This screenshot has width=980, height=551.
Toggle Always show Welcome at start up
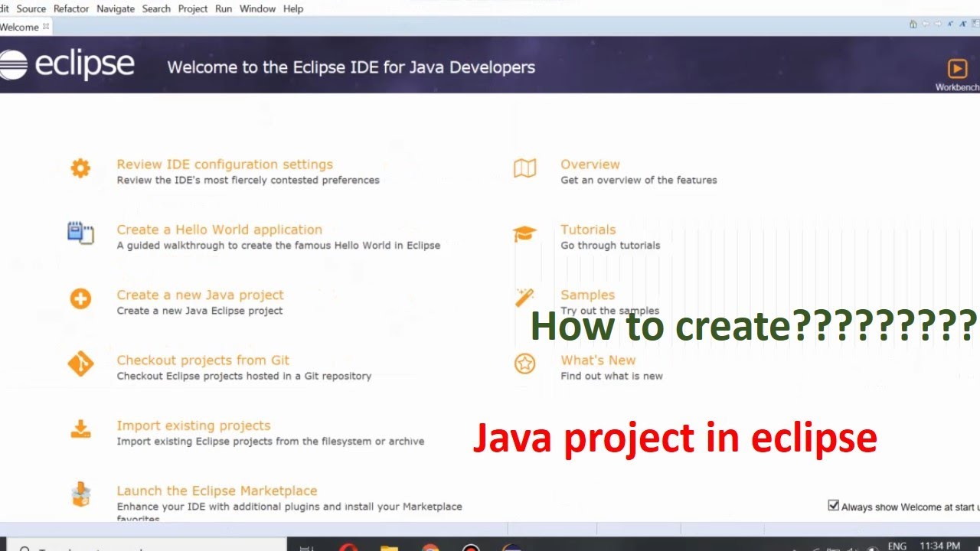coord(833,505)
